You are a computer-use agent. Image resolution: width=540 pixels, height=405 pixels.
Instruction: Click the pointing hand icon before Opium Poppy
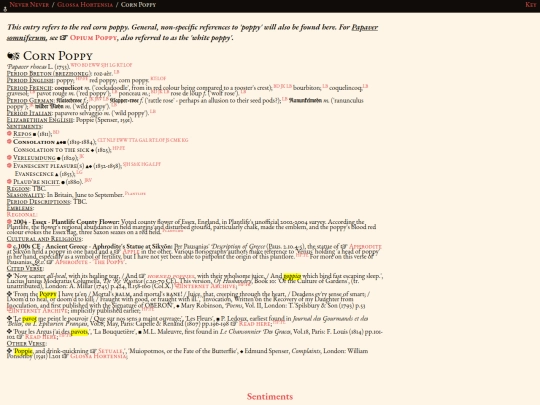(x=64, y=38)
